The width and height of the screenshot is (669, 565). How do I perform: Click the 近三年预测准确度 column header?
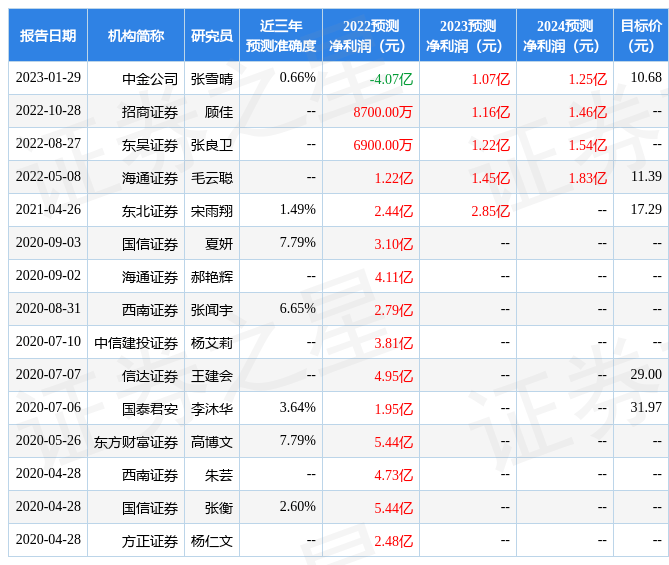click(281, 36)
